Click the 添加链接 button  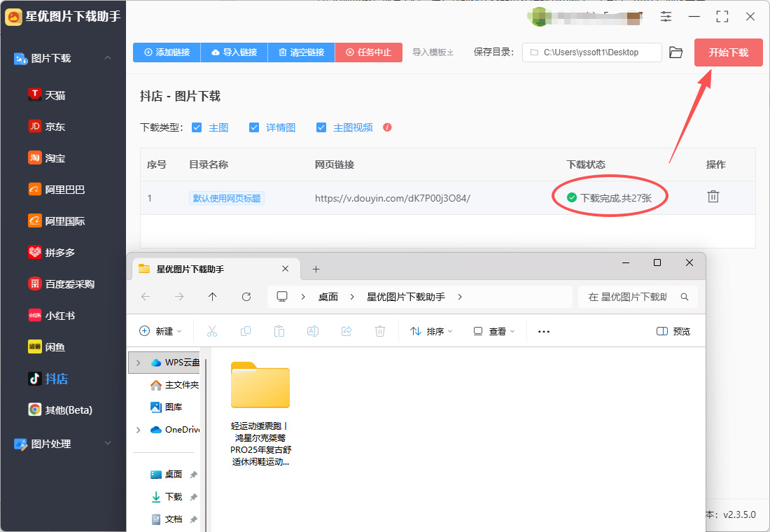pyautogui.click(x=167, y=52)
